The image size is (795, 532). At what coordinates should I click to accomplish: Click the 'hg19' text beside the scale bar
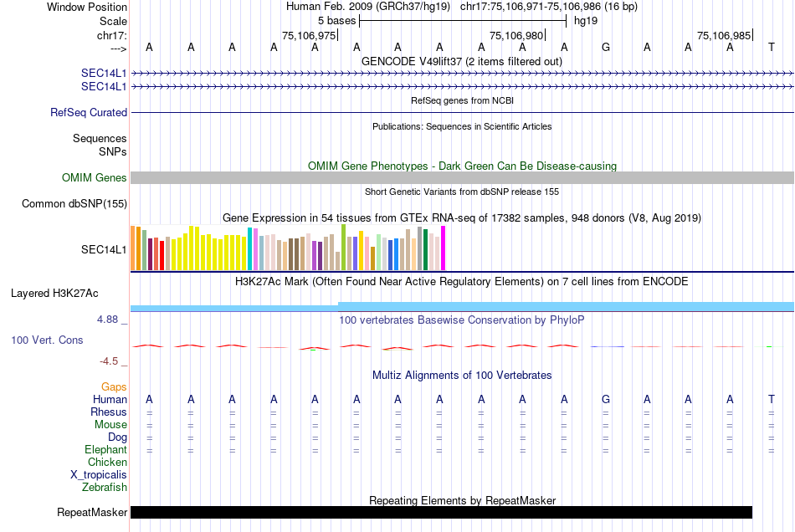click(586, 21)
